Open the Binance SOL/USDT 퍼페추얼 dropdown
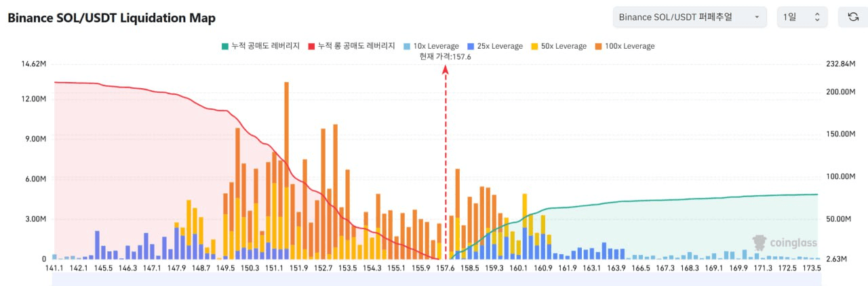The image size is (868, 286). tap(690, 17)
